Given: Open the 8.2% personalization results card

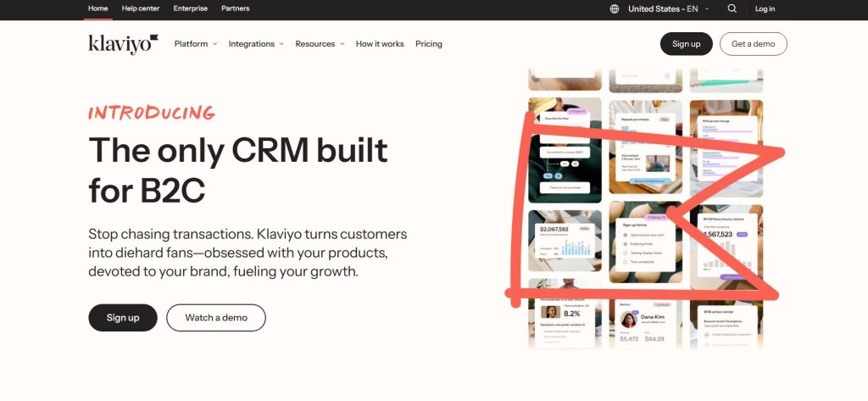Looking at the screenshot, I should 565,314.
